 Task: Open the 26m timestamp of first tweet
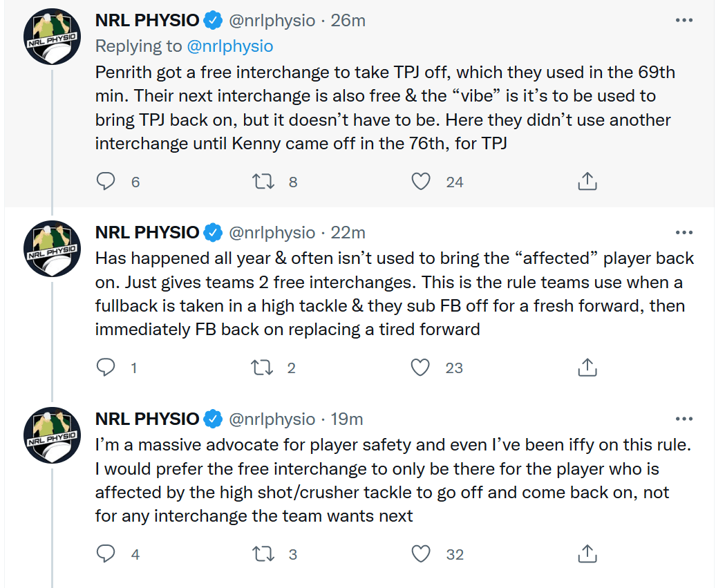348,20
